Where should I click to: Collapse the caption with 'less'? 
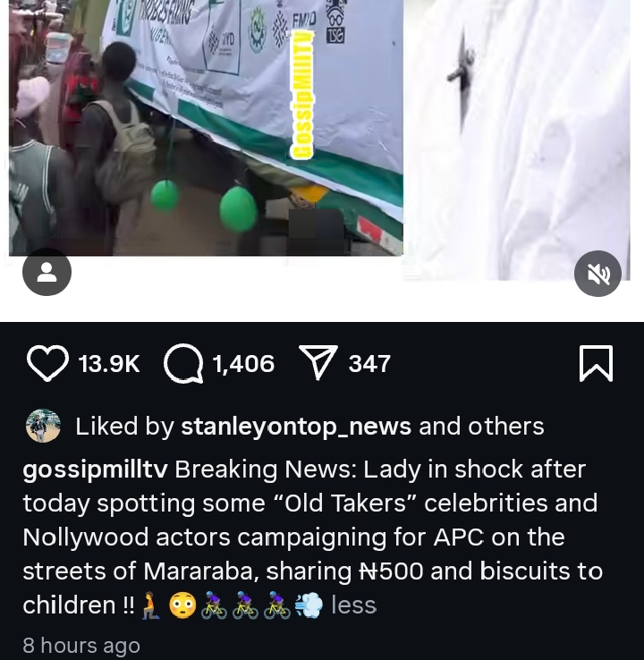click(x=353, y=605)
